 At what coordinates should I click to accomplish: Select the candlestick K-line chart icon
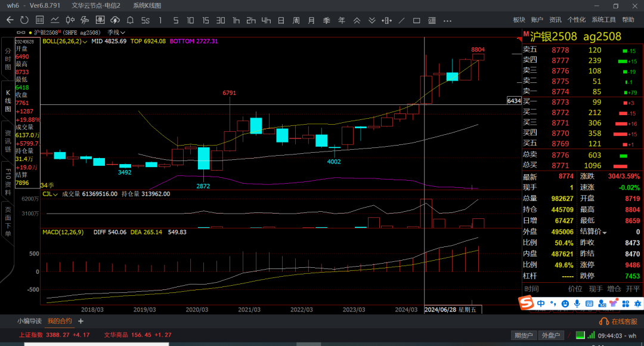70,20
